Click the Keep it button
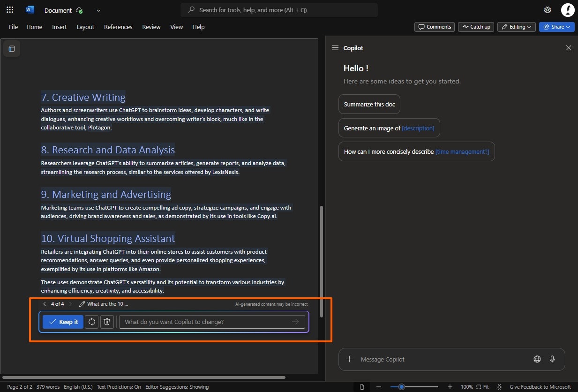The width and height of the screenshot is (578, 392). pos(63,322)
